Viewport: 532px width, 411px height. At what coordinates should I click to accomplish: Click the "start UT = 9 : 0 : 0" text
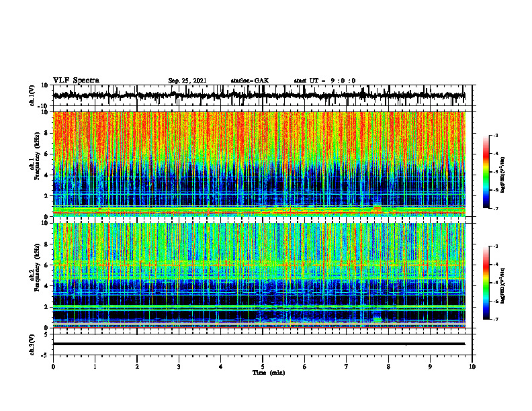pyautogui.click(x=324, y=81)
